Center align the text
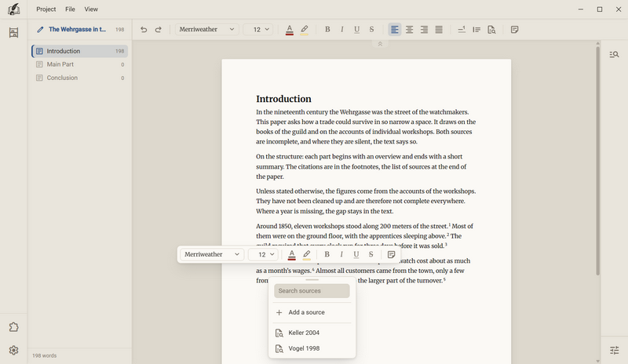The width and height of the screenshot is (628, 364). coord(409,30)
